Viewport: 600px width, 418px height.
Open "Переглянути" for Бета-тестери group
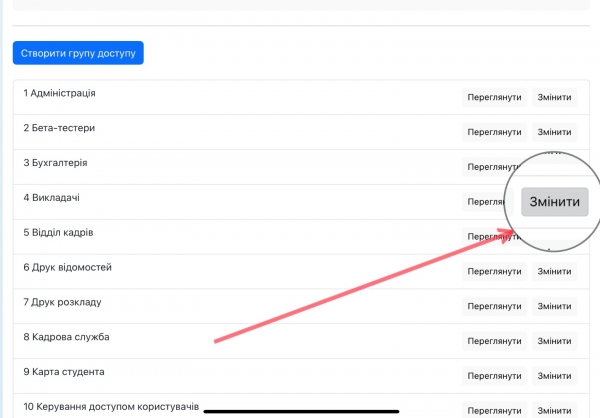tap(494, 132)
